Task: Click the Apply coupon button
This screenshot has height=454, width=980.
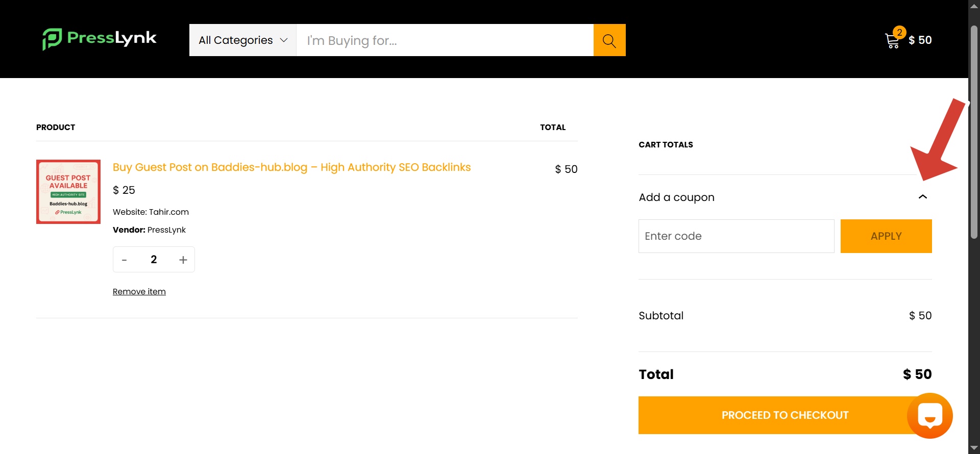Action: click(886, 236)
